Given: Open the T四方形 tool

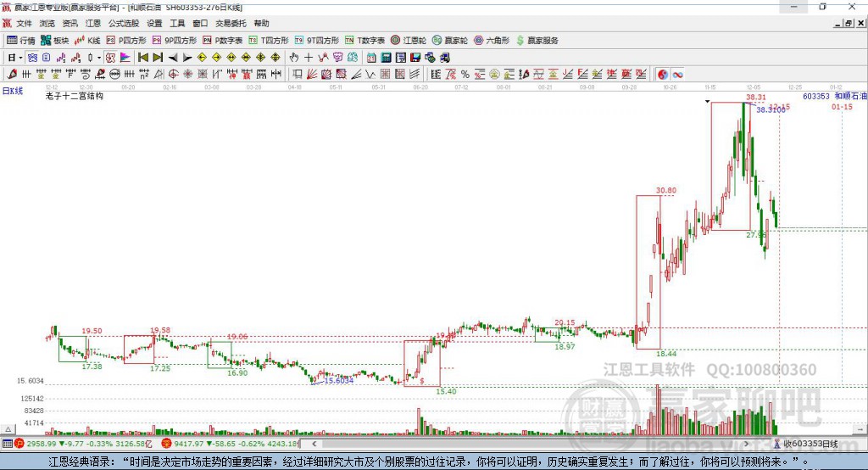Looking at the screenshot, I should [269, 41].
